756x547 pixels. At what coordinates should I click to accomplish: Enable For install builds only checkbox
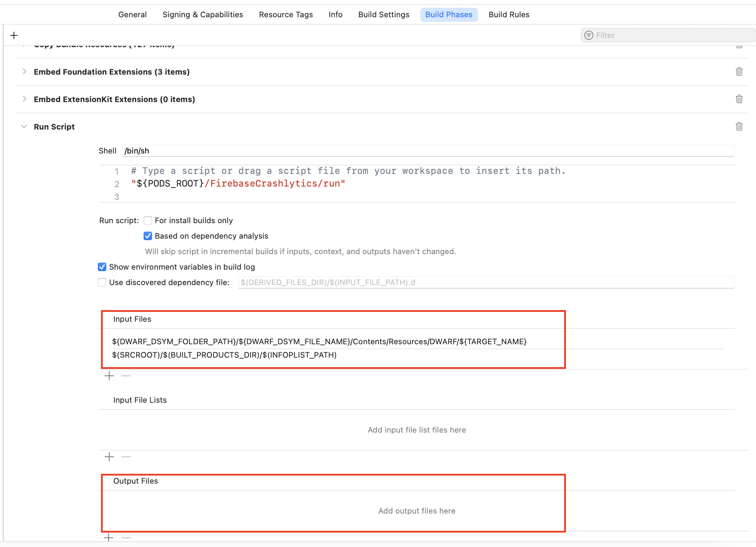[x=148, y=220]
